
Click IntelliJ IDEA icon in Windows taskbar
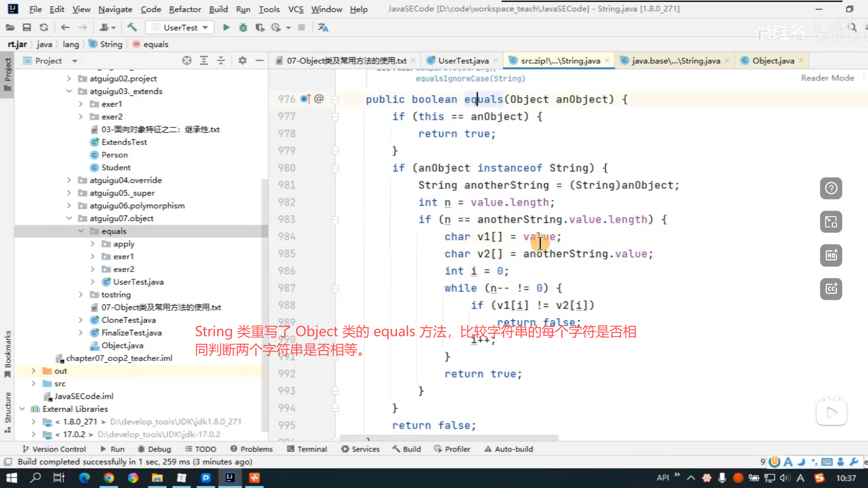coord(230,478)
